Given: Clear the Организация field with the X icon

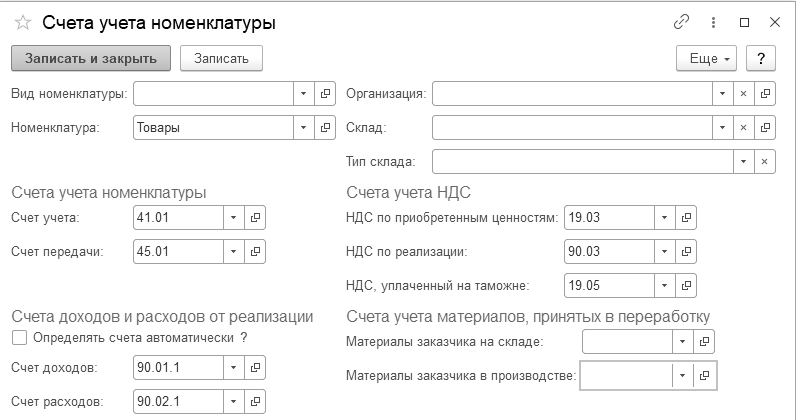Looking at the screenshot, I should point(743,94).
